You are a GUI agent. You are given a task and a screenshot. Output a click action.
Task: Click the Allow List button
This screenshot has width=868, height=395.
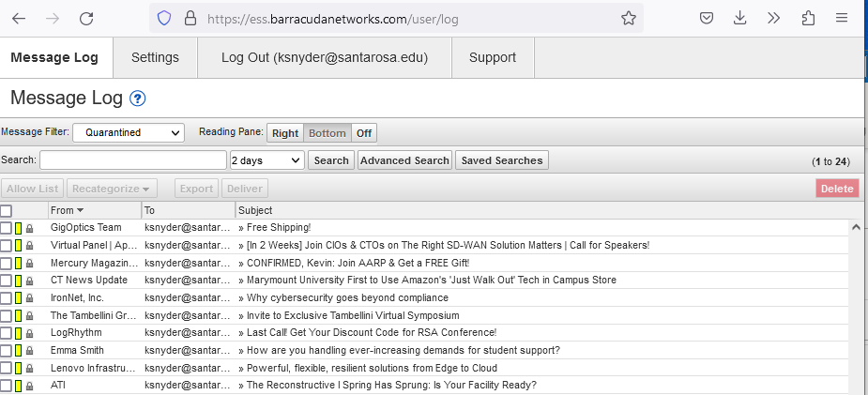pyautogui.click(x=32, y=189)
